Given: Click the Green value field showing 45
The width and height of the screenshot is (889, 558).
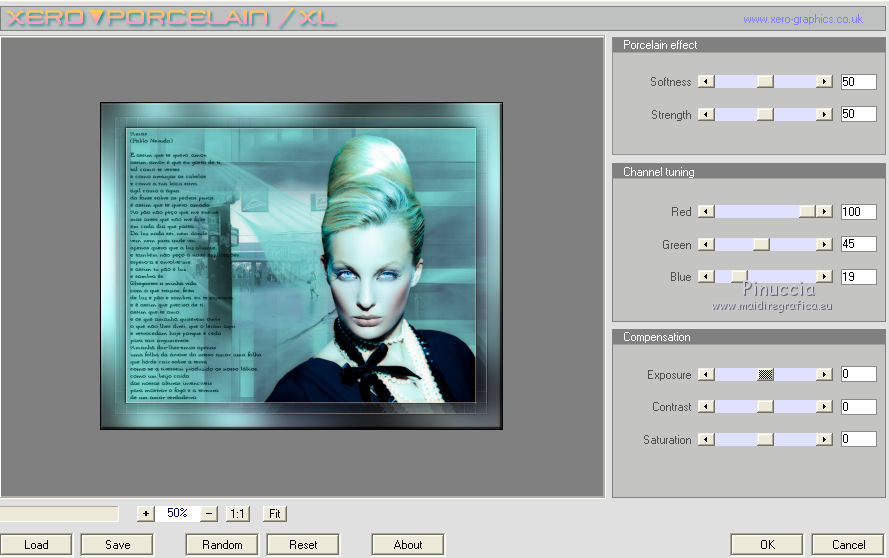Looking at the screenshot, I should (858, 244).
